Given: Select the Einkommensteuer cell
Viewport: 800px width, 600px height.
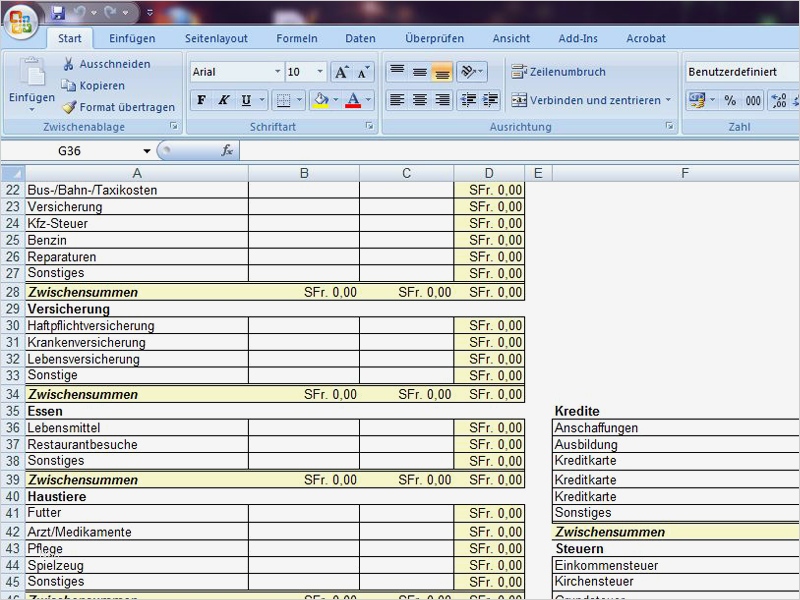Looking at the screenshot, I should (x=676, y=565).
